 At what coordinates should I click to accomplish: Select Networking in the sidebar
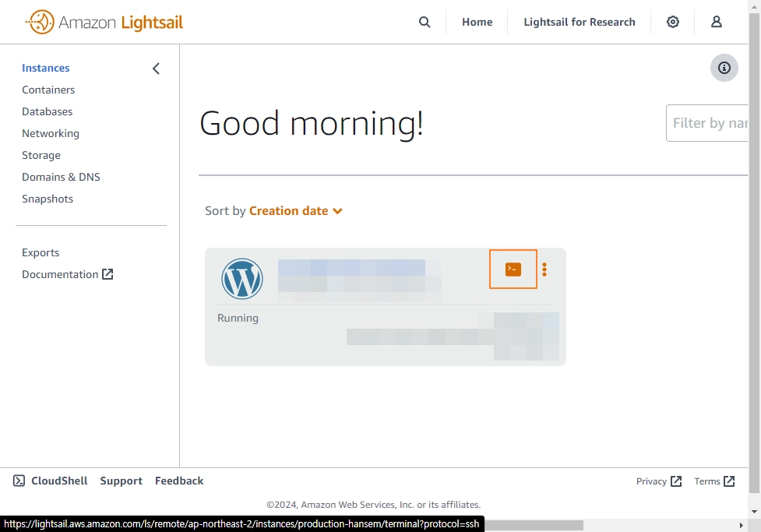(51, 133)
